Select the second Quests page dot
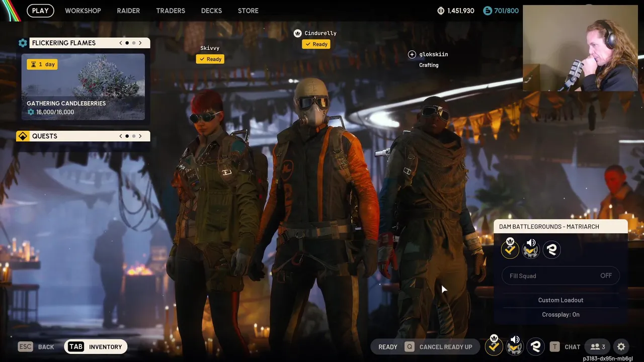Screen dimensions: 644x362 134,136
